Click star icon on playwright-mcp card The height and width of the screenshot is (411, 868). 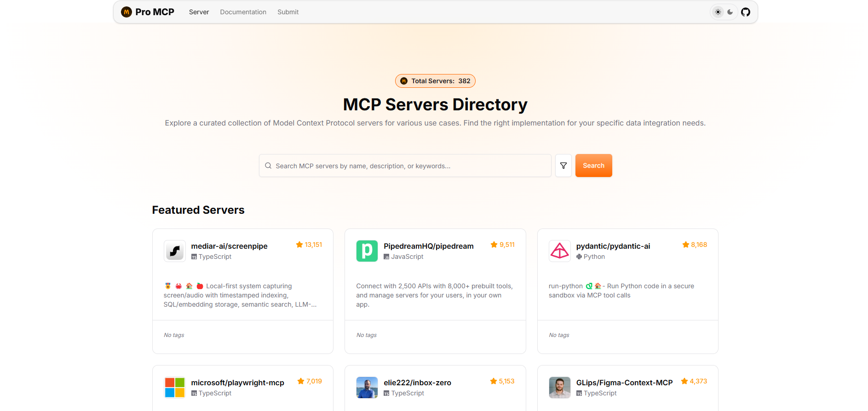(x=301, y=381)
